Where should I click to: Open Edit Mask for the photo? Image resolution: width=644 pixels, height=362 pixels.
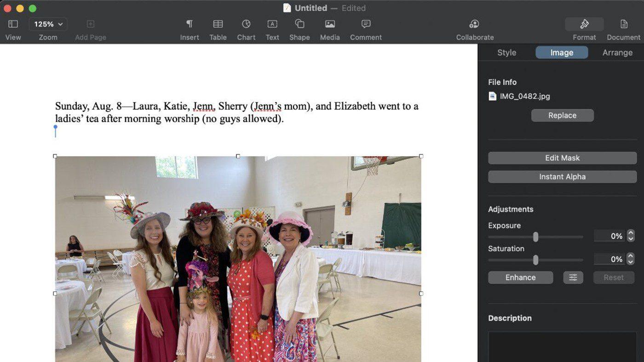(562, 158)
